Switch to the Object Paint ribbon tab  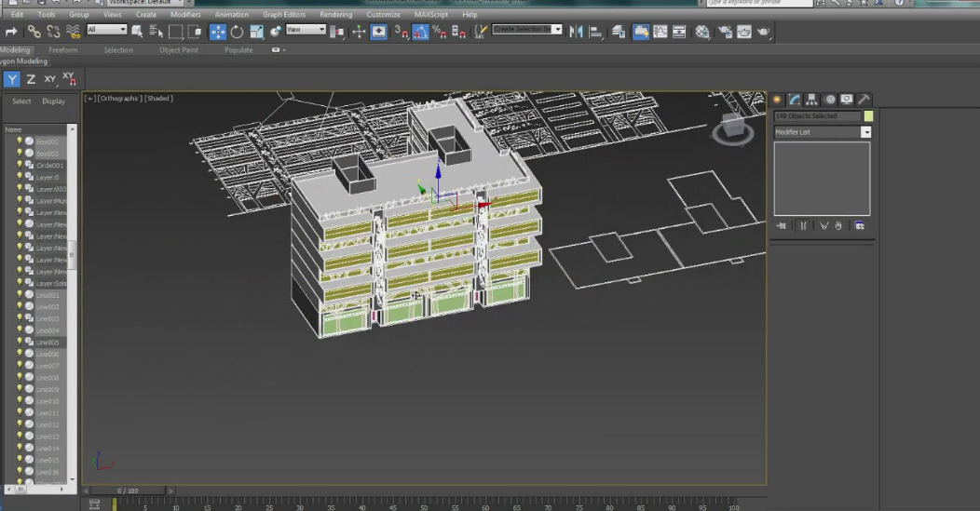click(x=179, y=50)
